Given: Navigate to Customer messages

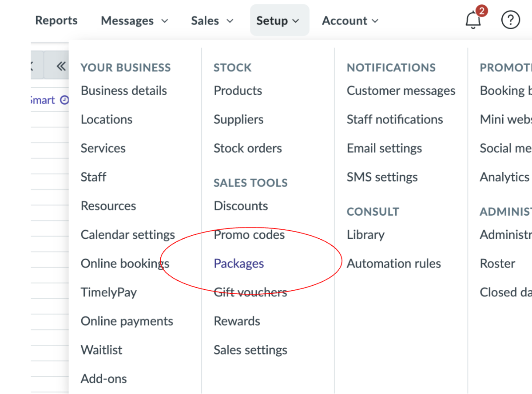Looking at the screenshot, I should coord(401,91).
